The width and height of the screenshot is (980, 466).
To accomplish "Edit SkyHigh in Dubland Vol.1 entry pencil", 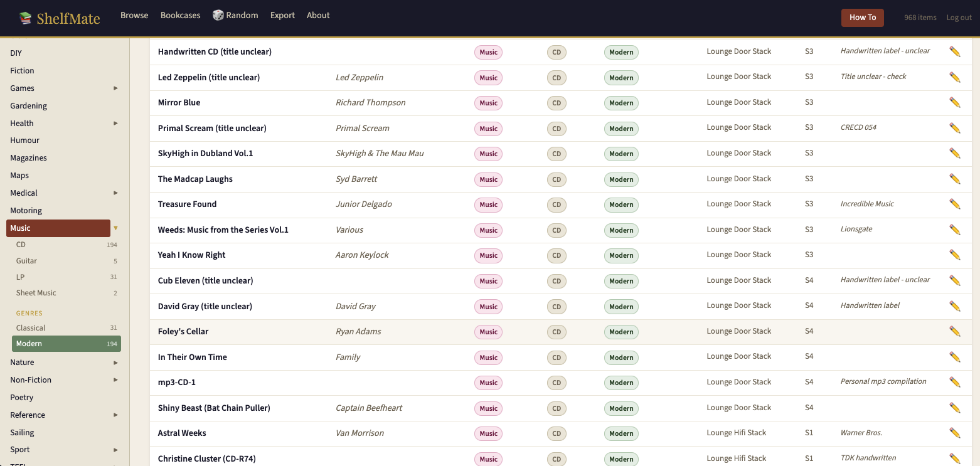I will click(x=955, y=153).
